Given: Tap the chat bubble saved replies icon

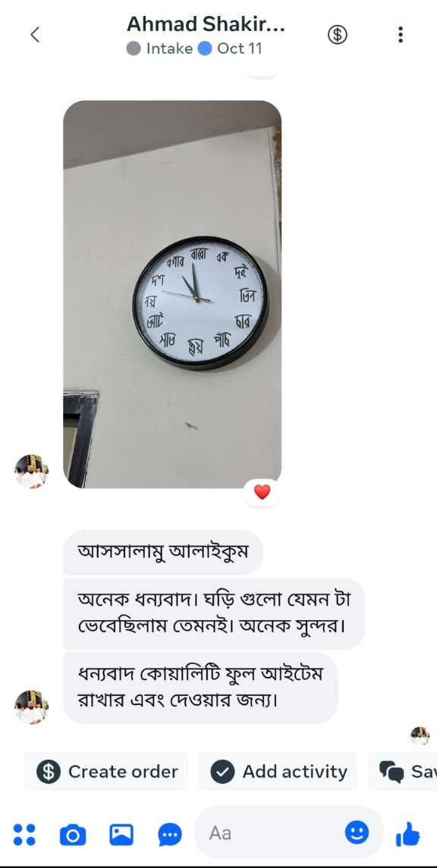Looking at the screenshot, I should [x=170, y=835].
